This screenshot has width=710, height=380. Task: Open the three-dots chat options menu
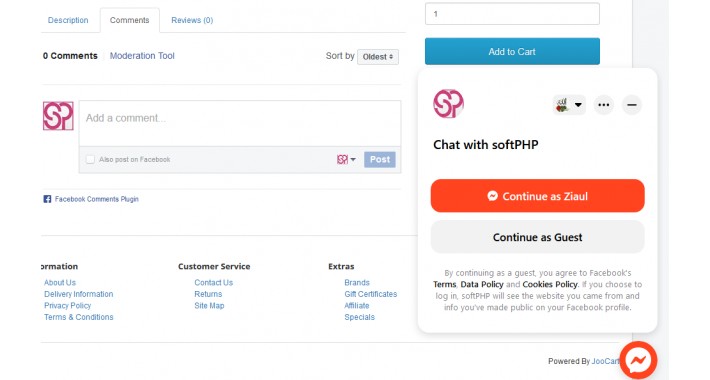click(x=604, y=105)
